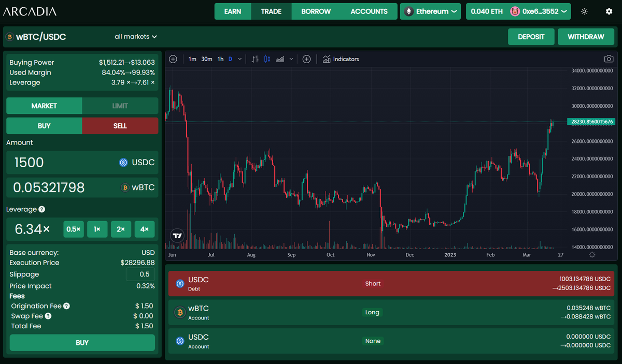This screenshot has height=364, width=622.
Task: Click the 0.040 ETH balance
Action: pos(487,11)
